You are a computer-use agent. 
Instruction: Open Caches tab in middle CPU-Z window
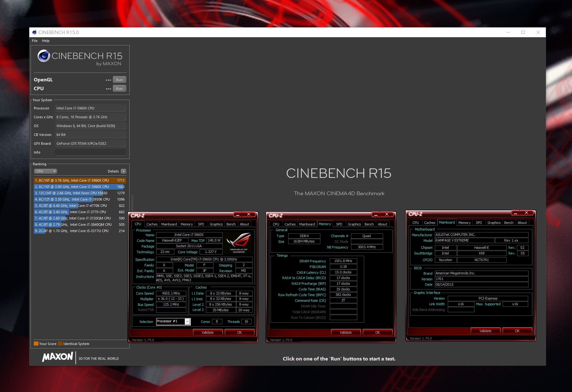click(290, 224)
